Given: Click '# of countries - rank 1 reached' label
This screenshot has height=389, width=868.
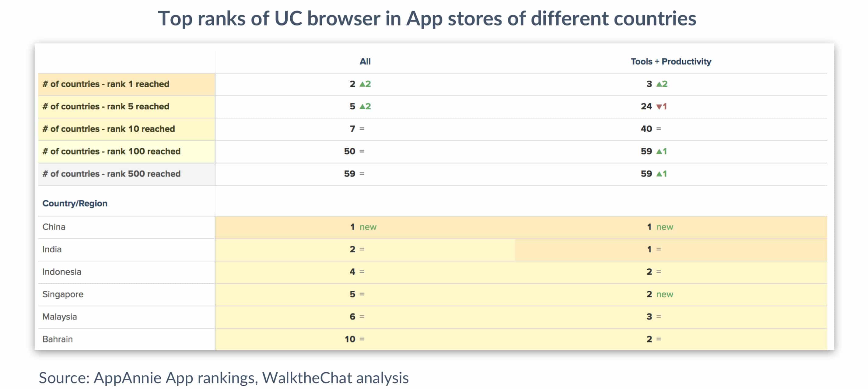Looking at the screenshot, I should coord(106,84).
